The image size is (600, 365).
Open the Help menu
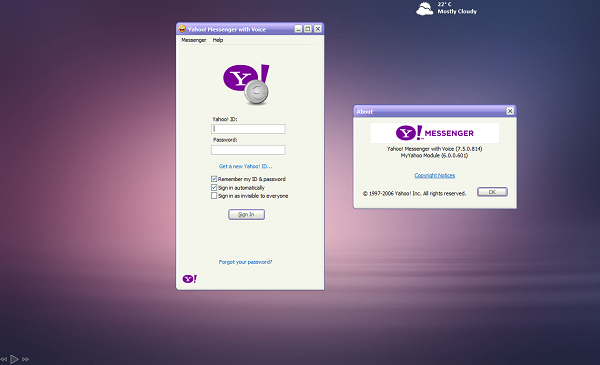click(x=218, y=40)
